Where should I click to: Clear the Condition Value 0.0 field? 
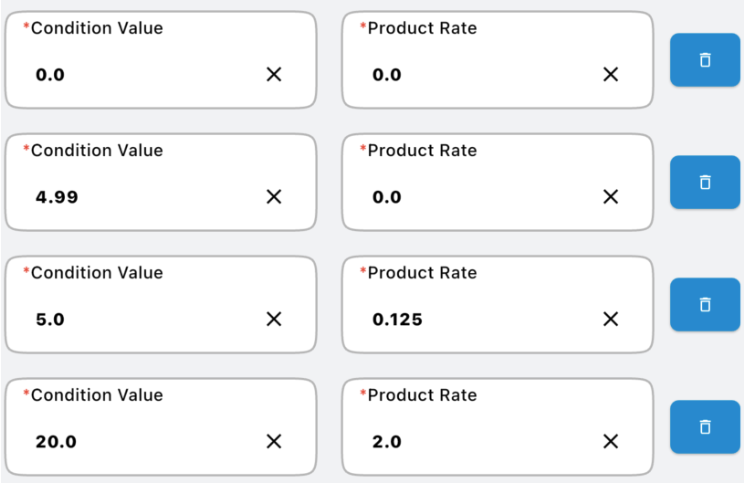(274, 74)
